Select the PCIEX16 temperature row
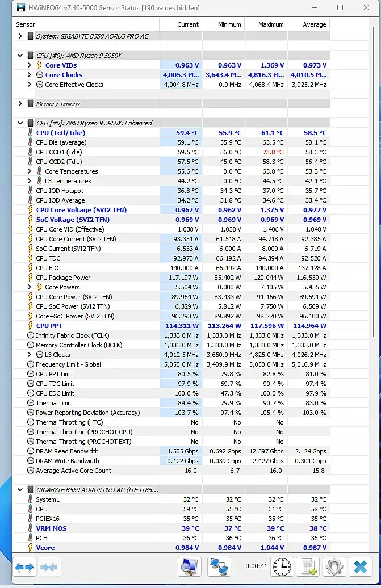The image size is (381, 588). (171, 519)
